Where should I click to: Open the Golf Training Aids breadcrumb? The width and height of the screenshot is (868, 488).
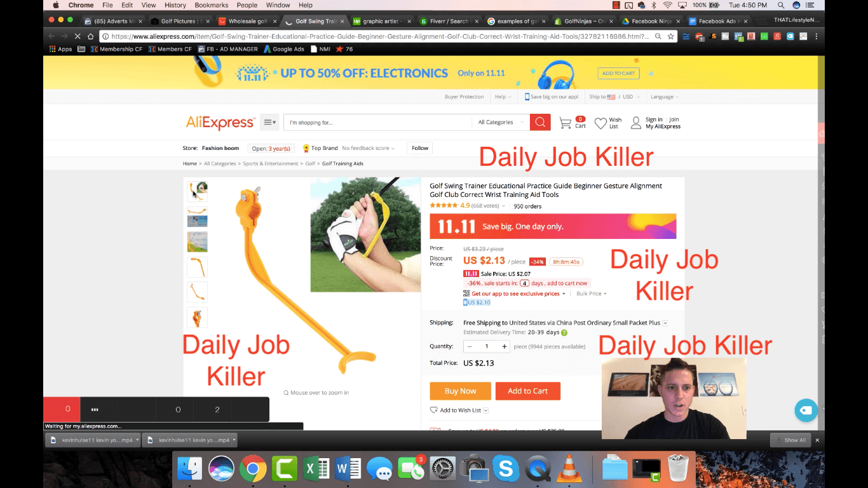pos(342,163)
